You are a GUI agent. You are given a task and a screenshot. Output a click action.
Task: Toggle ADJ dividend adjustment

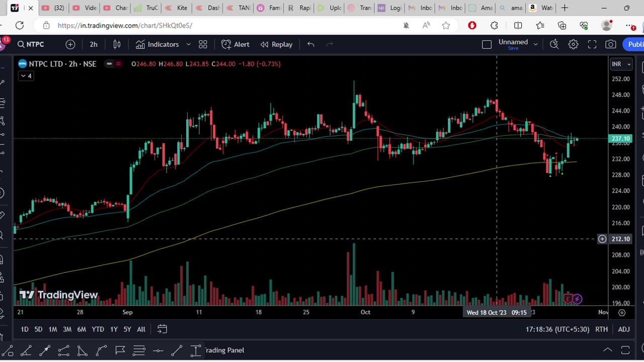624,329
